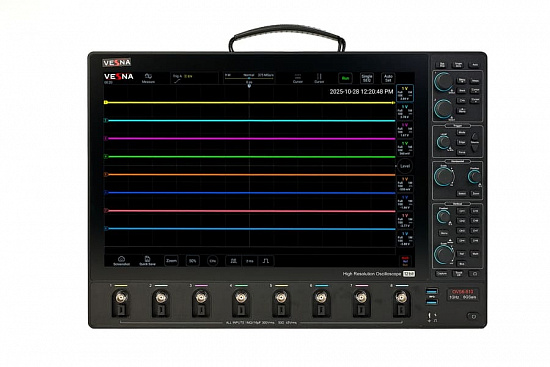The width and height of the screenshot is (550, 367).
Task: Open the timebase Normal acquisition box
Action: [249, 78]
